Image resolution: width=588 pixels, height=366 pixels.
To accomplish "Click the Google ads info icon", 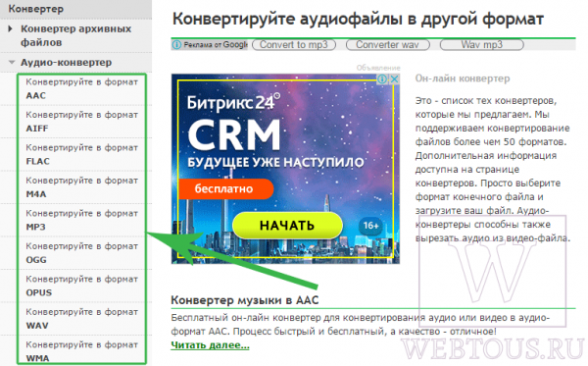I will (176, 45).
